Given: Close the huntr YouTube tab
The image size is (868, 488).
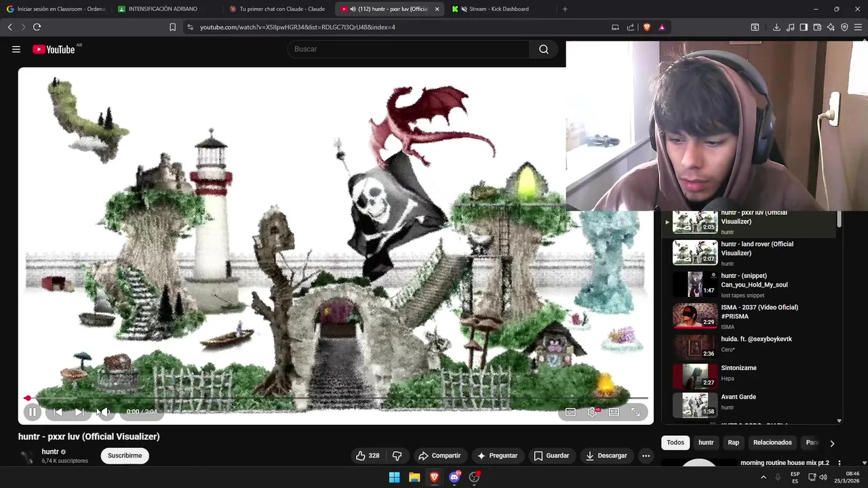Looking at the screenshot, I should (x=437, y=9).
